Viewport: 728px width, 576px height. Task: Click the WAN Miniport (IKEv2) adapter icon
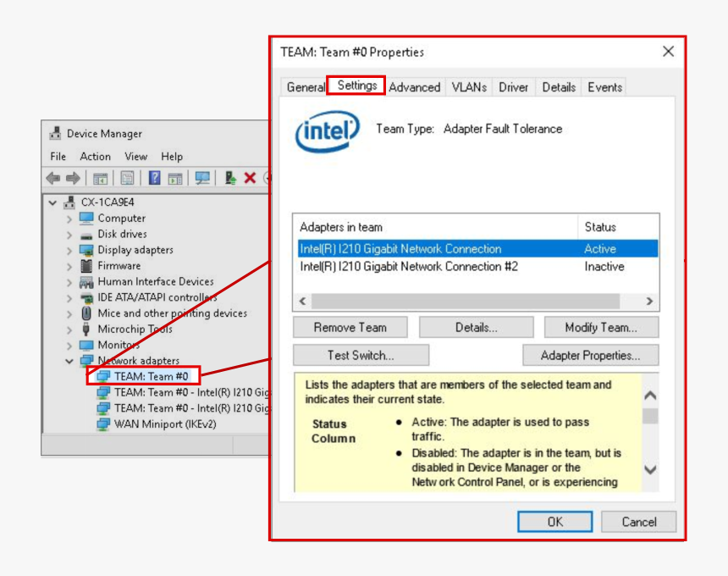[102, 424]
